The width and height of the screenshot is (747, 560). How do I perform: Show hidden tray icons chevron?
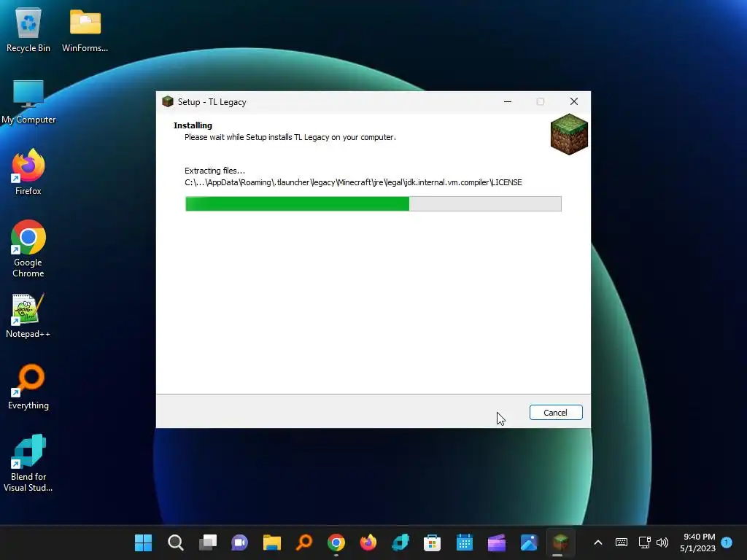click(598, 542)
